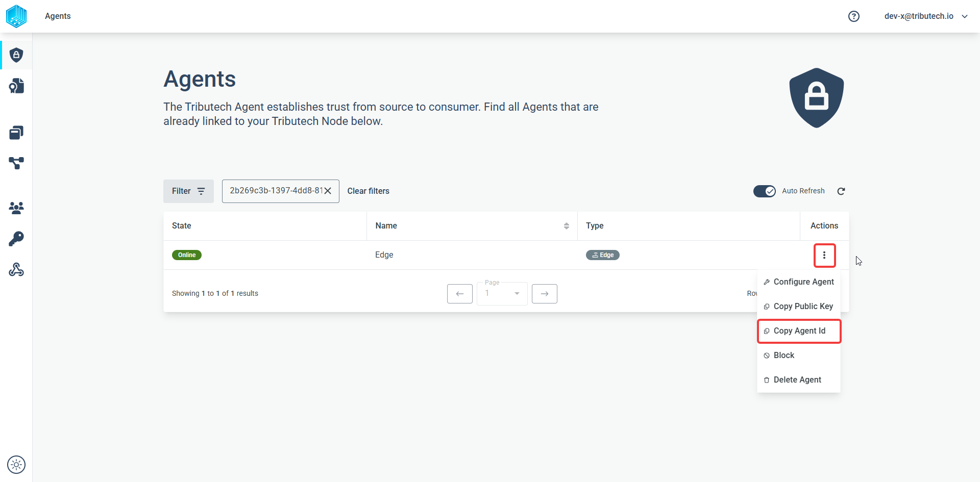The image size is (980, 482).
Task: Click the 'Showing 1 to 1 of 1 results' text
Action: [215, 294]
